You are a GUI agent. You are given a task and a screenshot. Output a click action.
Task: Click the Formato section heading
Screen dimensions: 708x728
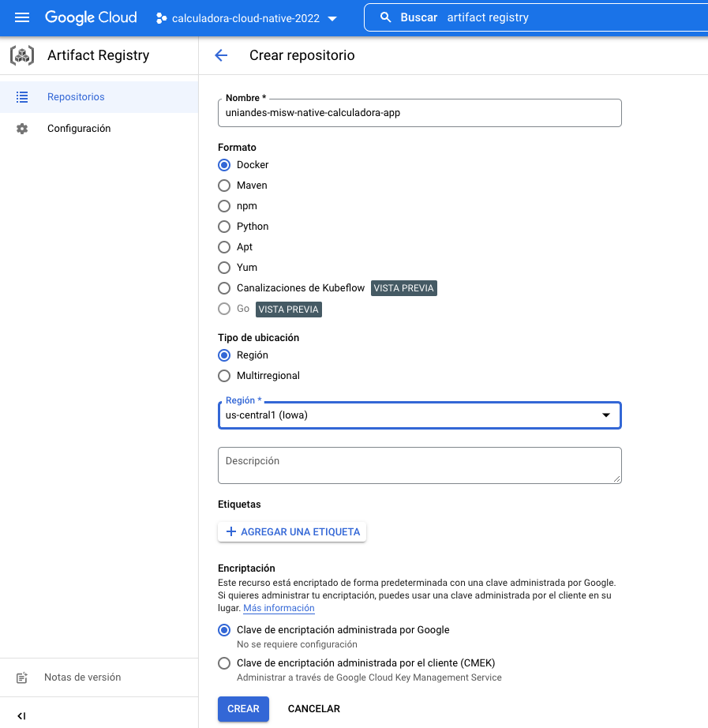coord(238,147)
